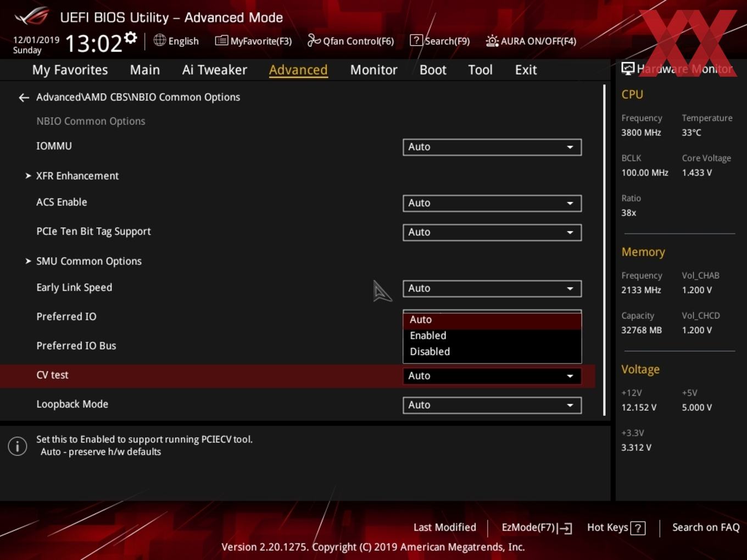Click the Search(F9) label
The width and height of the screenshot is (747, 560).
pyautogui.click(x=447, y=41)
